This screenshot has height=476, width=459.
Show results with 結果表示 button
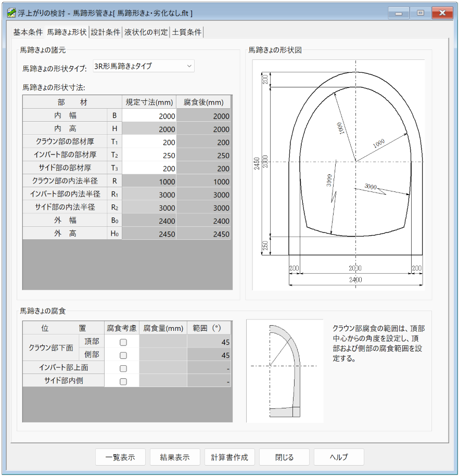175,457
